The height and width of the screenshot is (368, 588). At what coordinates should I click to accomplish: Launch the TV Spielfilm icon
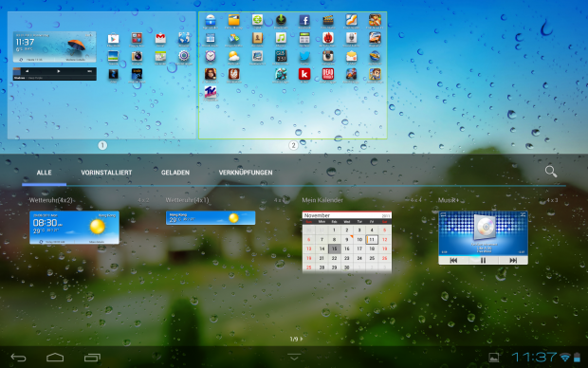click(x=211, y=92)
